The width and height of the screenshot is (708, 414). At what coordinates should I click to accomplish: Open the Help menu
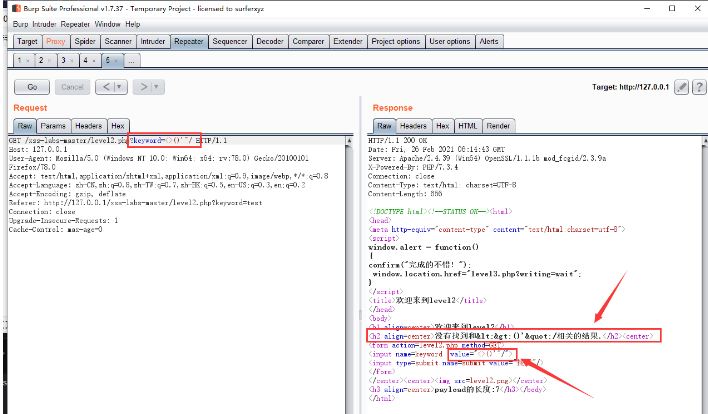pyautogui.click(x=133, y=24)
